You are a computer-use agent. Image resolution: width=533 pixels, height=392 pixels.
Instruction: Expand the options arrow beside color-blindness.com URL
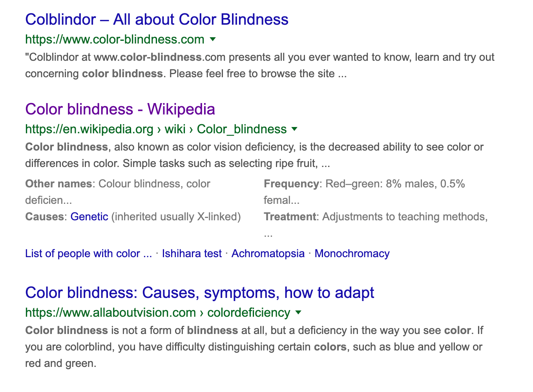[212, 39]
